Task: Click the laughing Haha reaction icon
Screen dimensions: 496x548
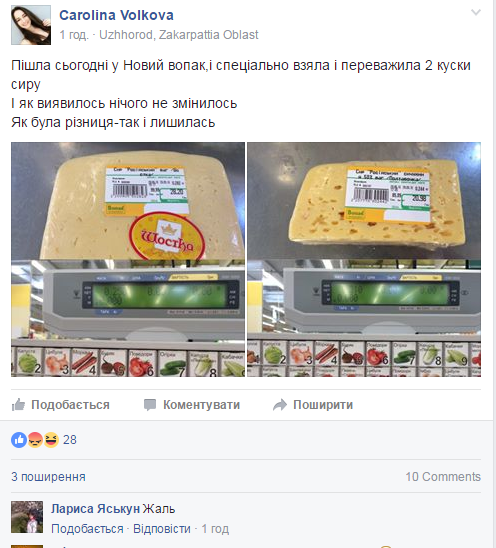Action: pyautogui.click(x=51, y=440)
